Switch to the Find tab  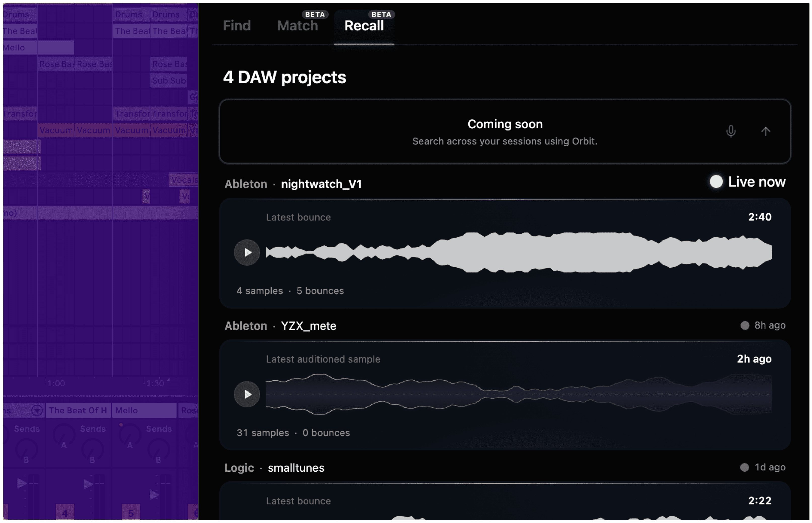pyautogui.click(x=236, y=26)
